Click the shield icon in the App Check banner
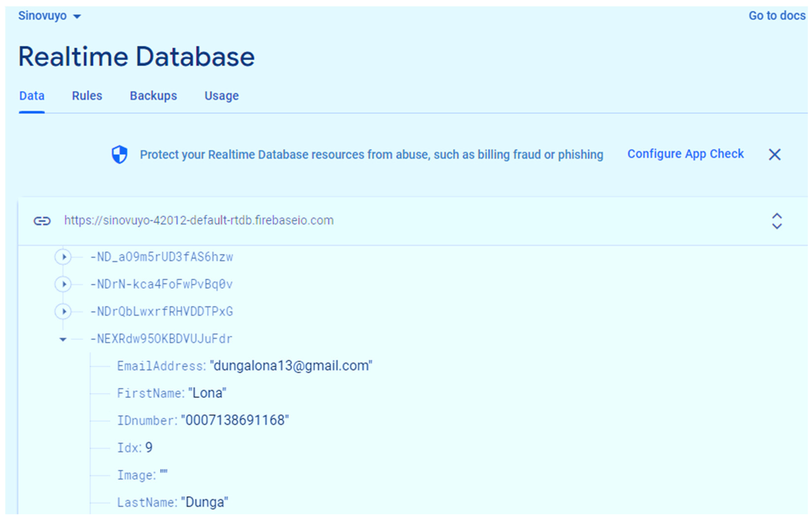 coord(120,154)
